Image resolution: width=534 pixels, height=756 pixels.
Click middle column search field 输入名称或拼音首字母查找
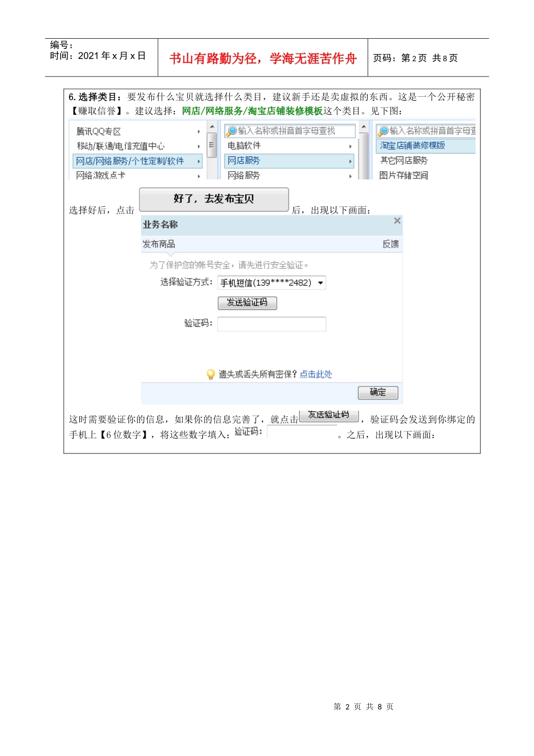click(x=290, y=131)
